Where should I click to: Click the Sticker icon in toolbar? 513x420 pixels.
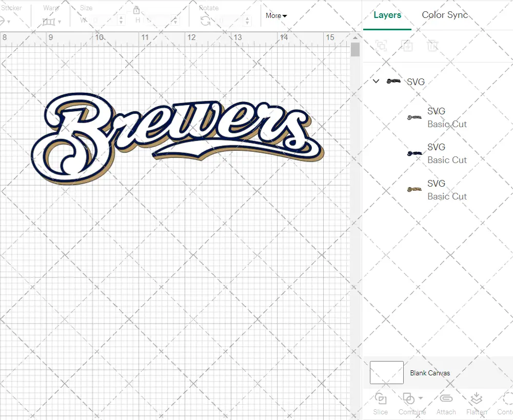[x=2, y=21]
